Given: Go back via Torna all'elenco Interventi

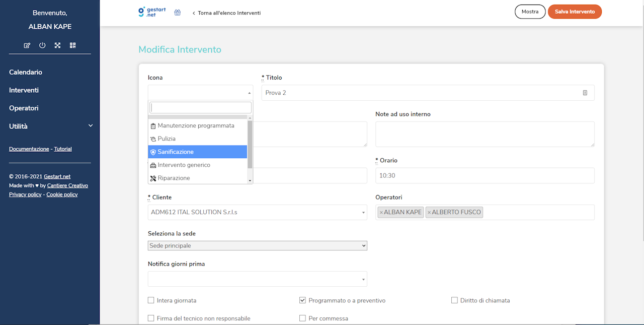Looking at the screenshot, I should point(227,13).
